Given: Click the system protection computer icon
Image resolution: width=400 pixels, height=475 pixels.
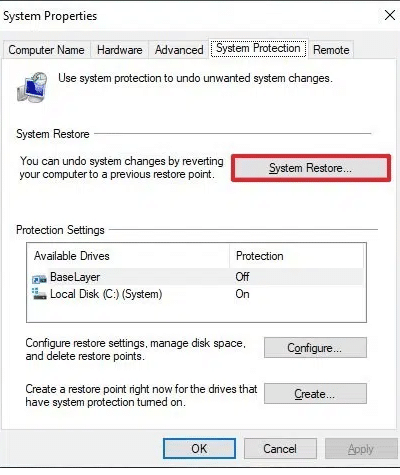Looking at the screenshot, I should (x=32, y=87).
